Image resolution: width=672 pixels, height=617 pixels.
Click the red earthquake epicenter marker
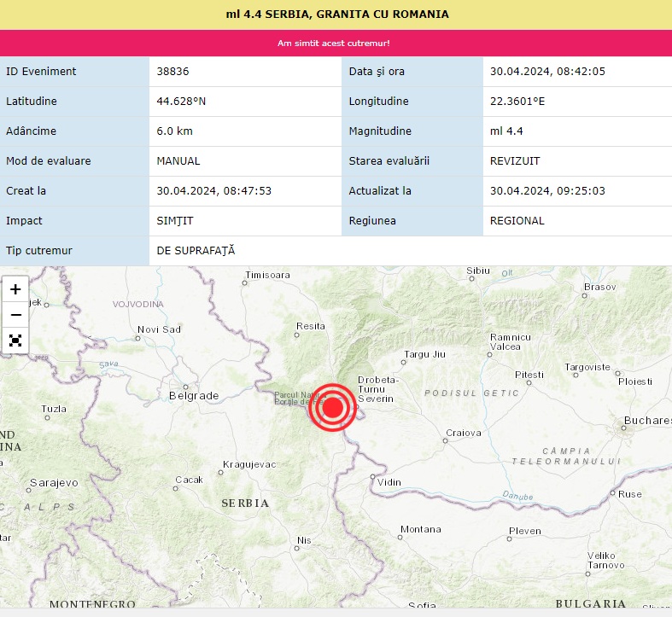pos(332,407)
